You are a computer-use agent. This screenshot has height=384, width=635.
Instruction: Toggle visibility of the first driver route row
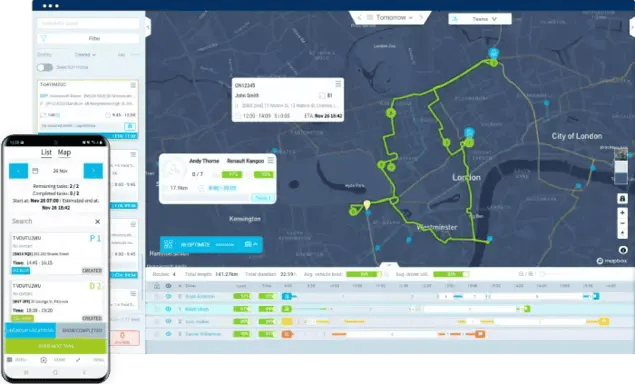(x=168, y=297)
